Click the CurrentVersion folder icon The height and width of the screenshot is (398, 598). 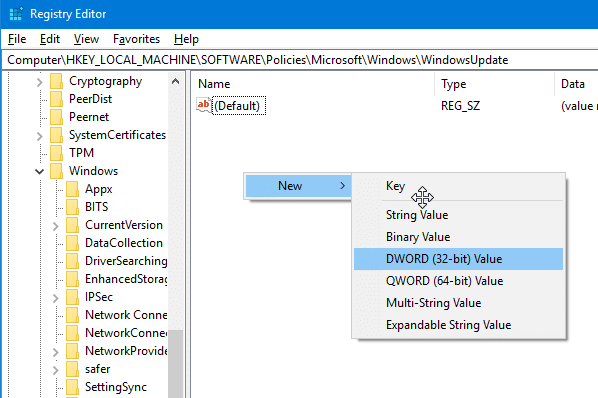tap(72, 225)
